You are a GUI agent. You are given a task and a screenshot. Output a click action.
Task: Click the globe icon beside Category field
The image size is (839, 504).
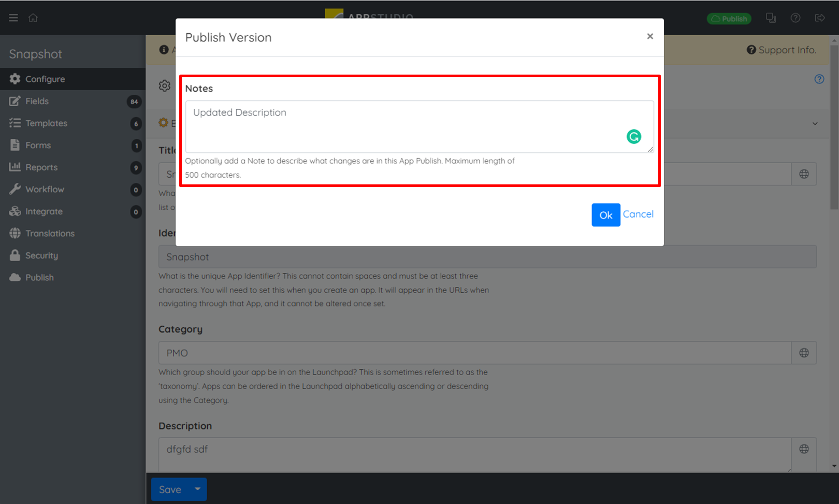804,353
